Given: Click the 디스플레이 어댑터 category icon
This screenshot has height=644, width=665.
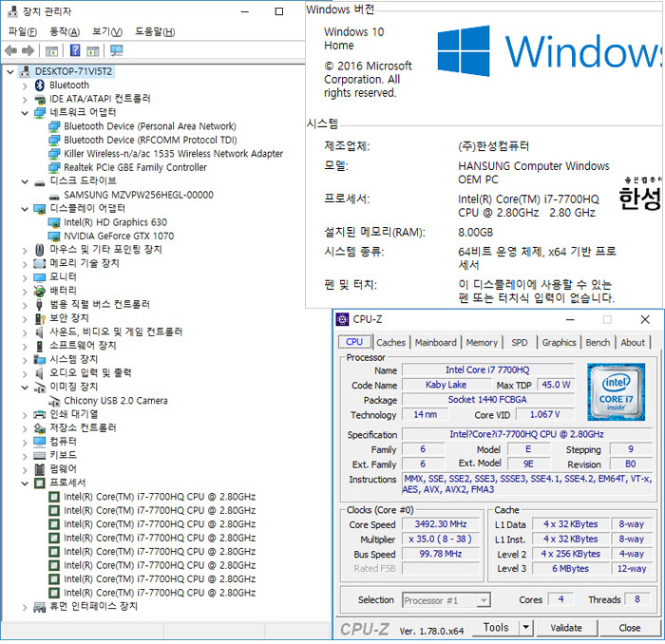Looking at the screenshot, I should (40, 209).
